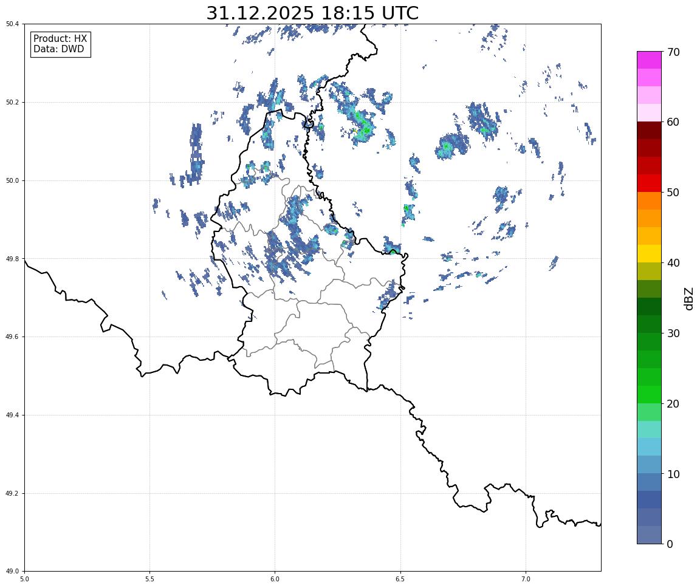Click the latitude axis label 50.2
The height and width of the screenshot is (588, 700).
tap(12, 102)
